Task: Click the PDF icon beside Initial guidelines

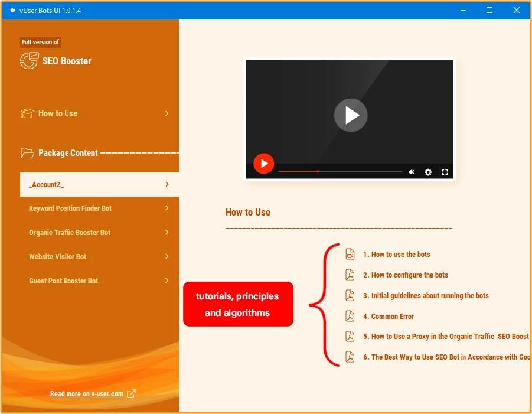Action: click(350, 295)
